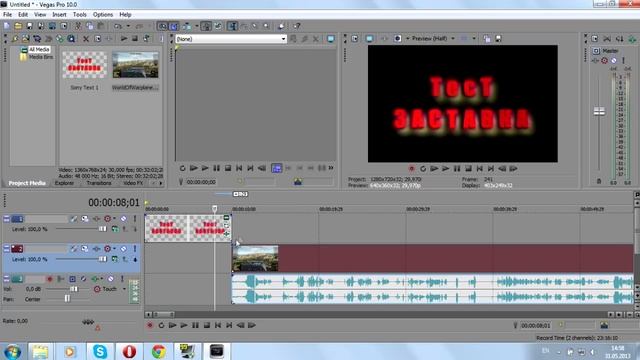Screen dimensions: 640x360
Task: Open Auto Ripple mode dropdown arrow
Action: (196, 26)
